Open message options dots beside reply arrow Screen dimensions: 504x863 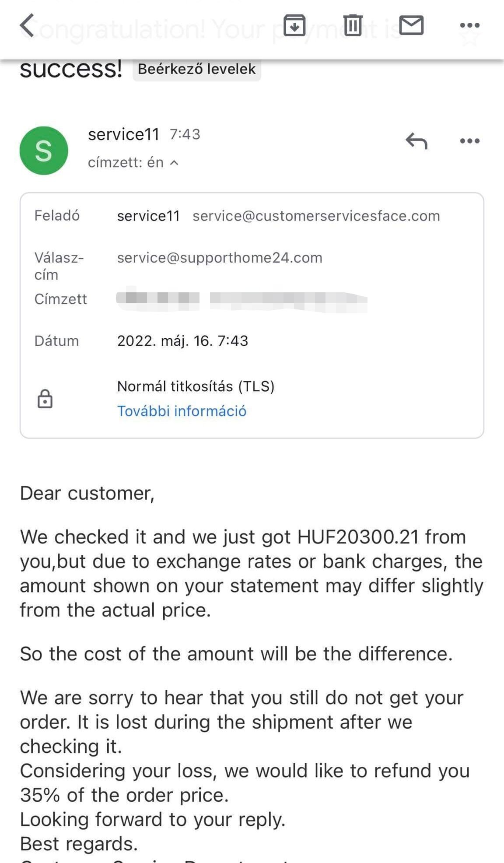point(470,141)
